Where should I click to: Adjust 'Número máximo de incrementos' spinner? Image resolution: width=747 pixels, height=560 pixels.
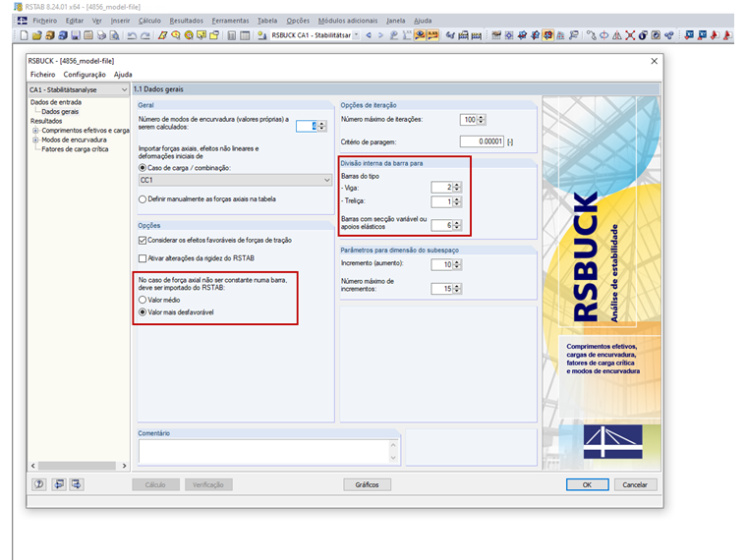457,288
